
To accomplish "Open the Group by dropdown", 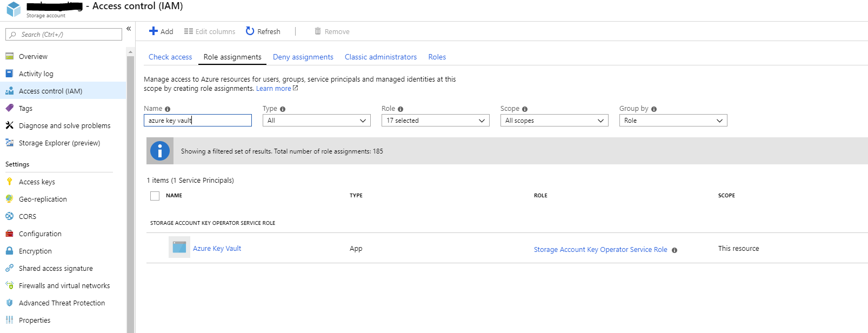I will (x=673, y=121).
